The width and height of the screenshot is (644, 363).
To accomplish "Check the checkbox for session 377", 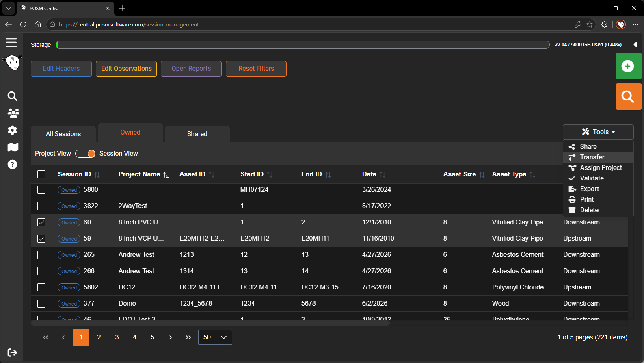I will pos(41,304).
